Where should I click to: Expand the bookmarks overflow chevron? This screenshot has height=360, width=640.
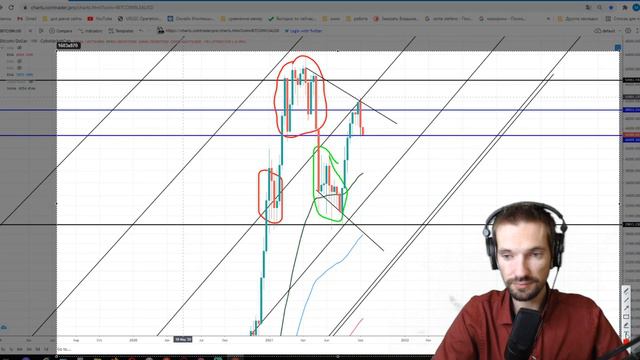(548, 19)
